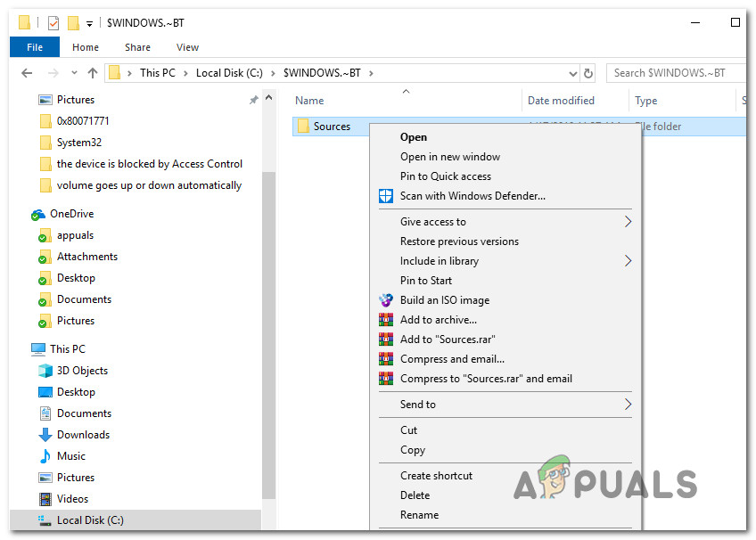Click the Music note icon in sidebar

45,456
